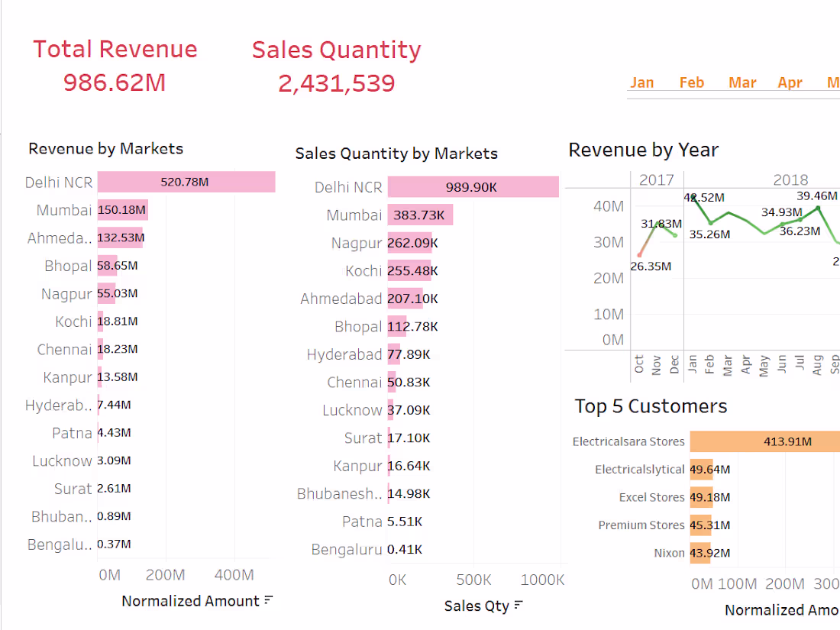Screen dimensions: 840x630
Task: Click the Sales Quantity KPI value
Action: tap(336, 82)
